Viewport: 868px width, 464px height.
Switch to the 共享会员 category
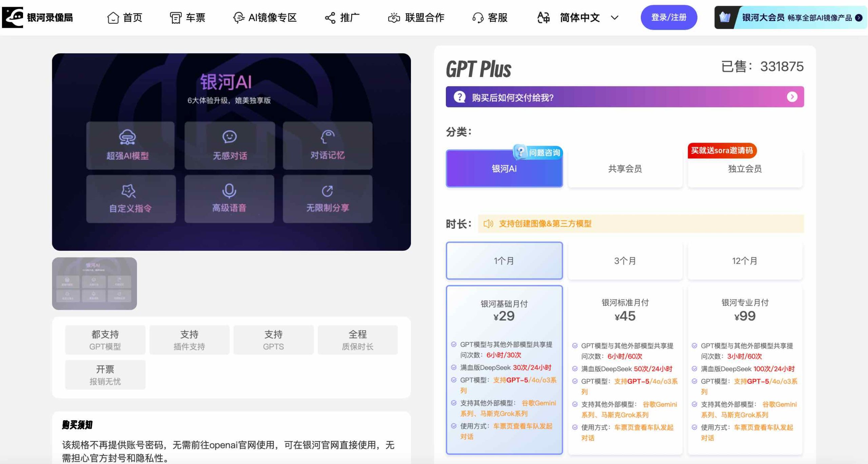(626, 169)
